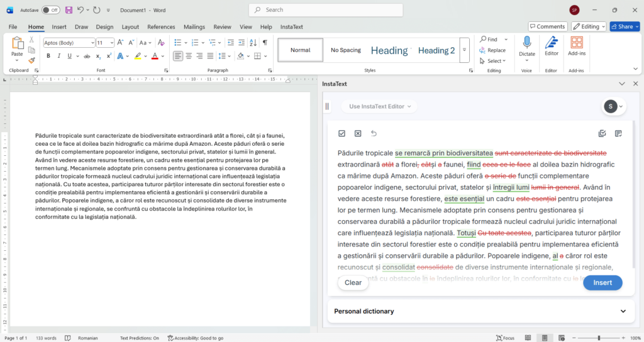
Task: Click the Dictate microphone icon
Action: 526,43
